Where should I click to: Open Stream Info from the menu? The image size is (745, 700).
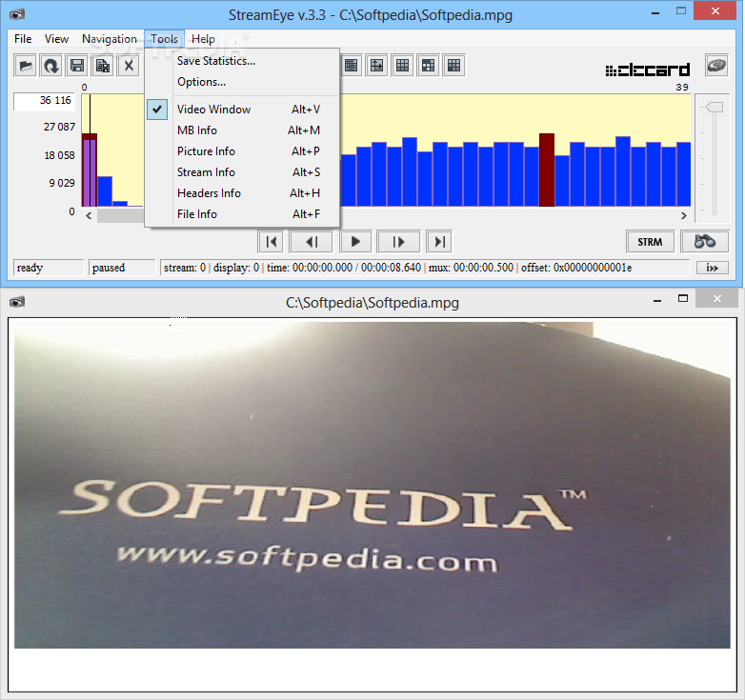point(242,172)
